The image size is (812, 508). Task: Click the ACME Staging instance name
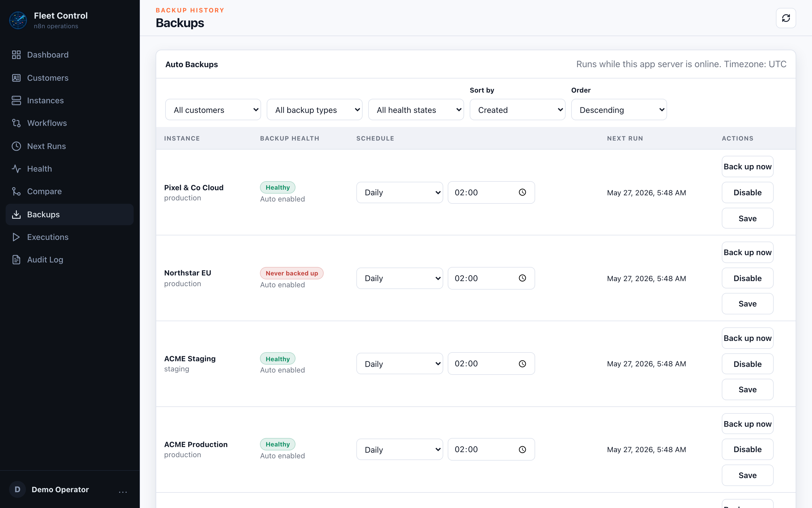[189, 358]
